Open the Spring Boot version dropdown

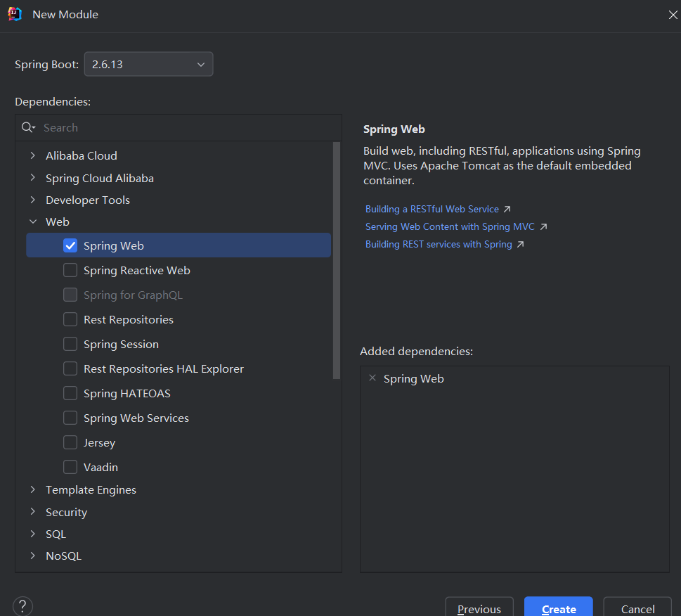148,64
